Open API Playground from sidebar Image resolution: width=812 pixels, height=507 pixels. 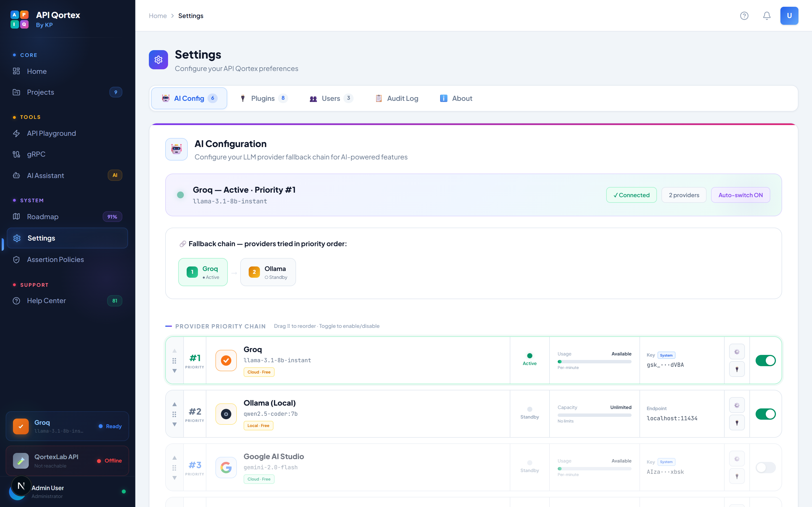pos(51,134)
